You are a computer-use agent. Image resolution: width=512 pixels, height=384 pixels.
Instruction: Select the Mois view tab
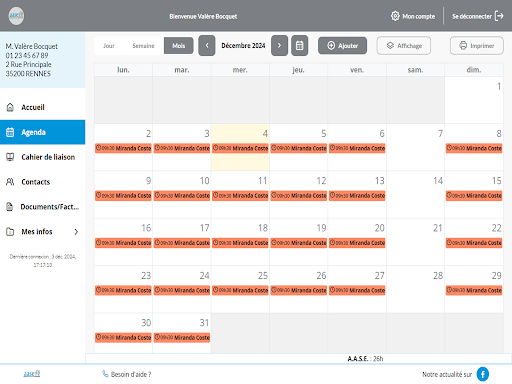pos(179,46)
